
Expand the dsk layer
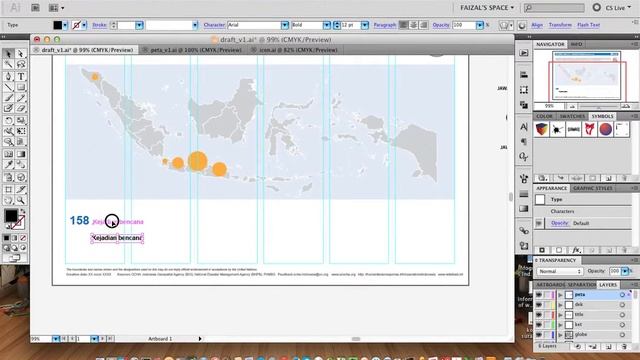[560, 305]
